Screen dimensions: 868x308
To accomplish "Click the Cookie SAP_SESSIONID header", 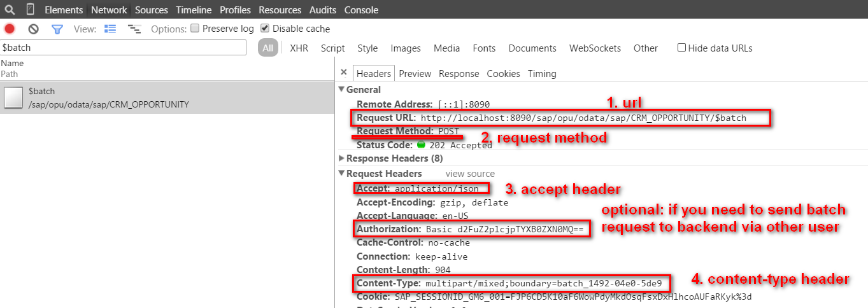I will pos(554,297).
